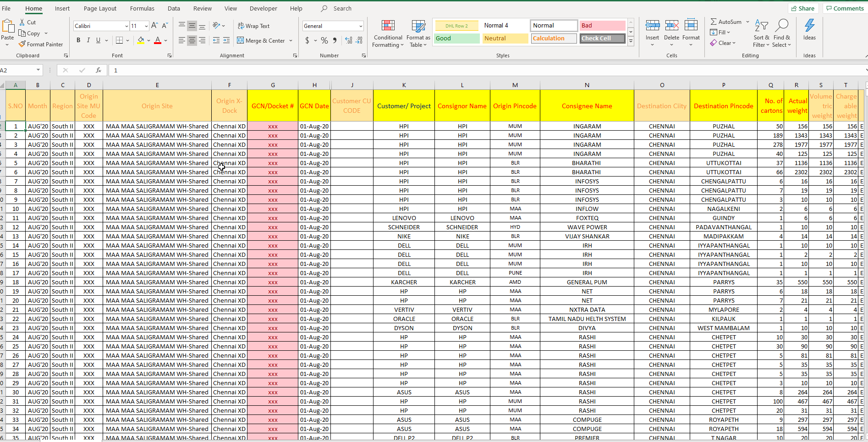Screen dimensions: 868x442
Task: Click the Insert cells icon
Action: click(652, 26)
